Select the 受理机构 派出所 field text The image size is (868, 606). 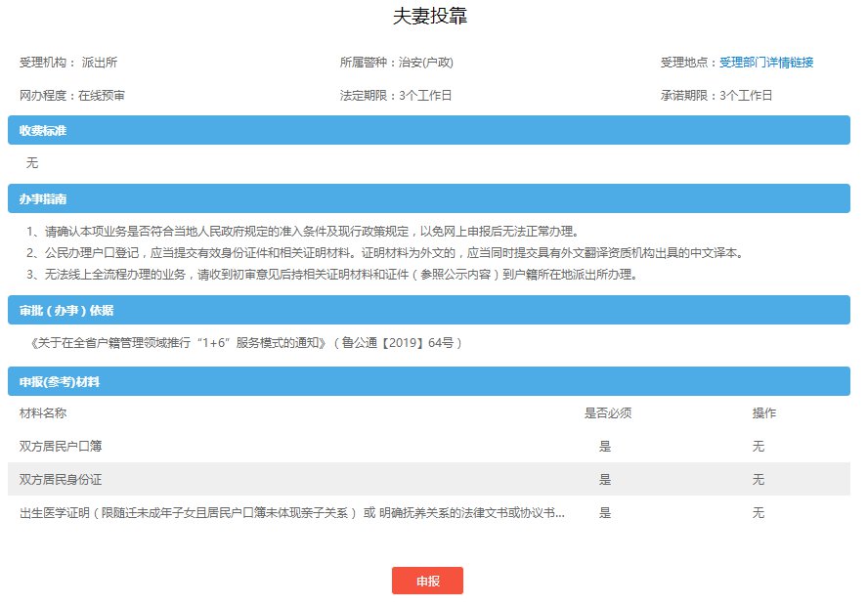click(x=68, y=63)
